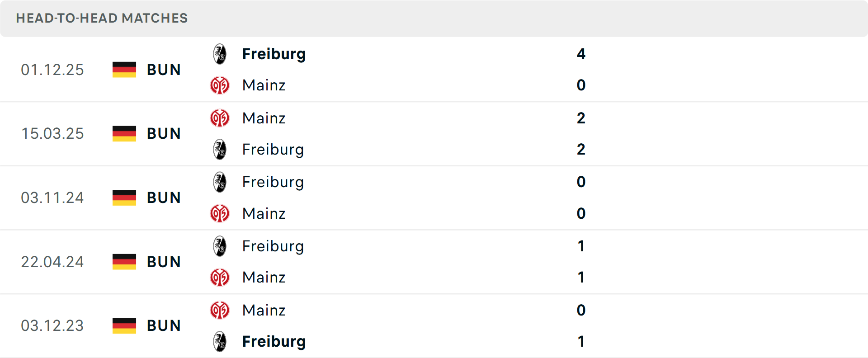The height and width of the screenshot is (358, 868).
Task: Click the Freiburg badge in the 15.03.25 match
Action: (x=220, y=149)
